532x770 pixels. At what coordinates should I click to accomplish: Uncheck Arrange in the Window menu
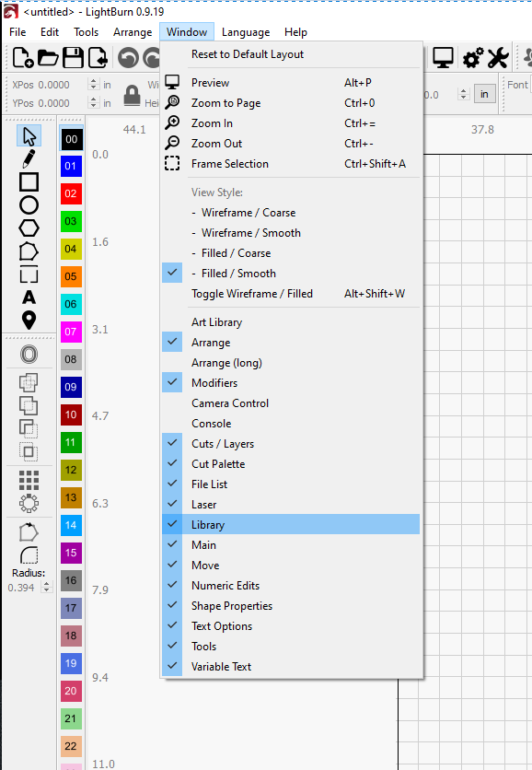291,343
